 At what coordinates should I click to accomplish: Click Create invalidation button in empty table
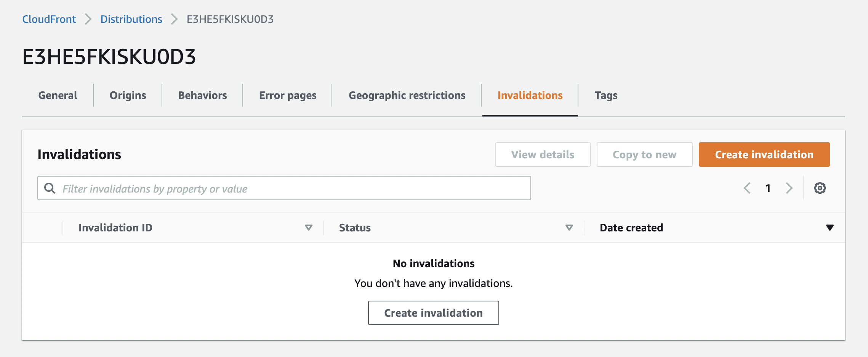point(433,313)
